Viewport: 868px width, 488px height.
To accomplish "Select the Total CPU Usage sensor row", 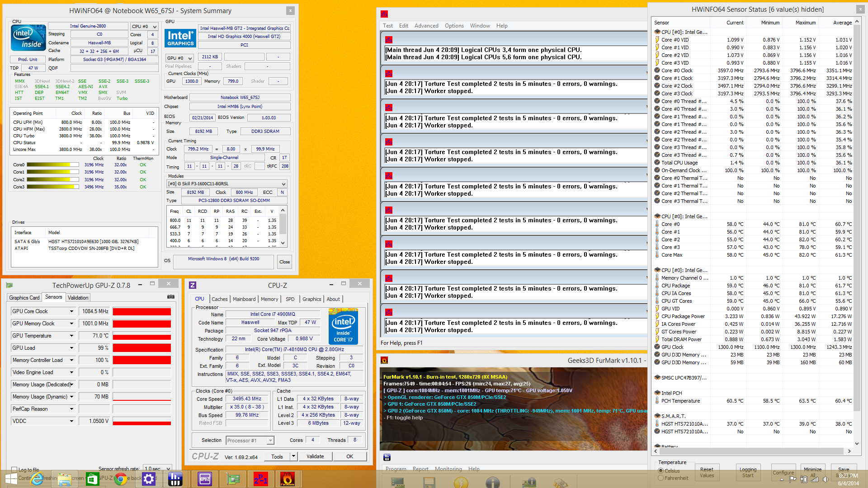I will [753, 163].
